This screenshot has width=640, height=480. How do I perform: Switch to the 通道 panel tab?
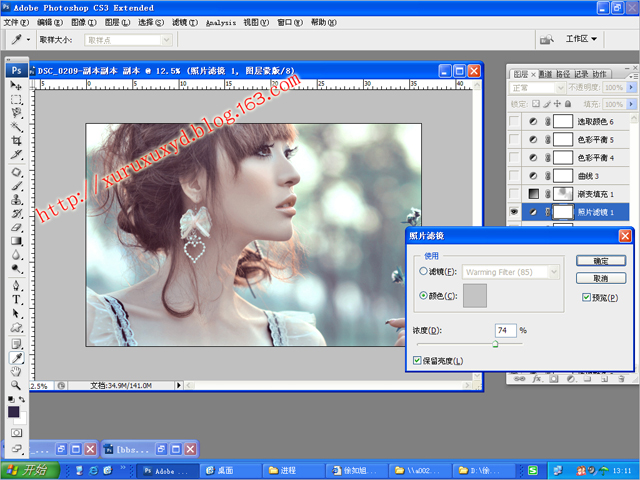(545, 74)
